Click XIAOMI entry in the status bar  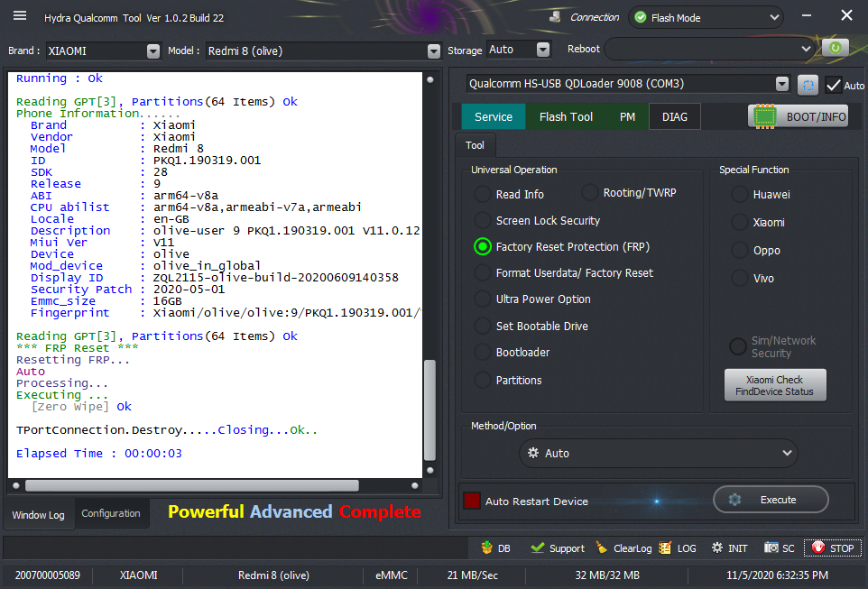click(x=138, y=575)
